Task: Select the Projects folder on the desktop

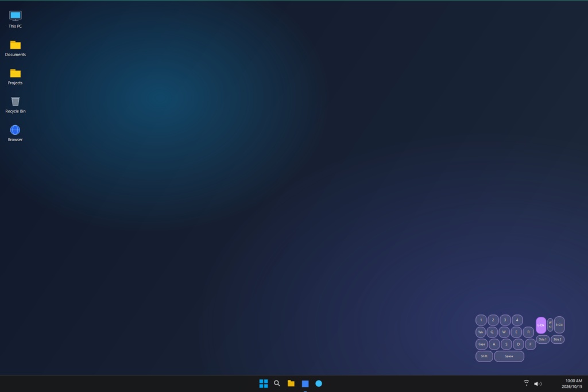Action: click(x=15, y=76)
